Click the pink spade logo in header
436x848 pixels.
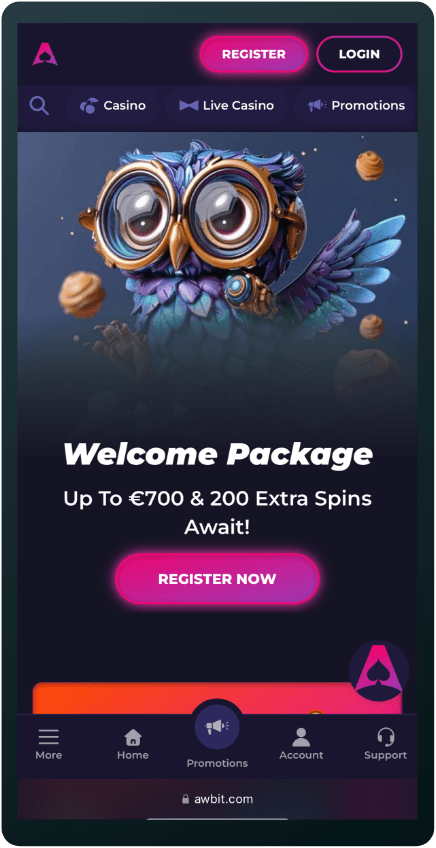[45, 54]
